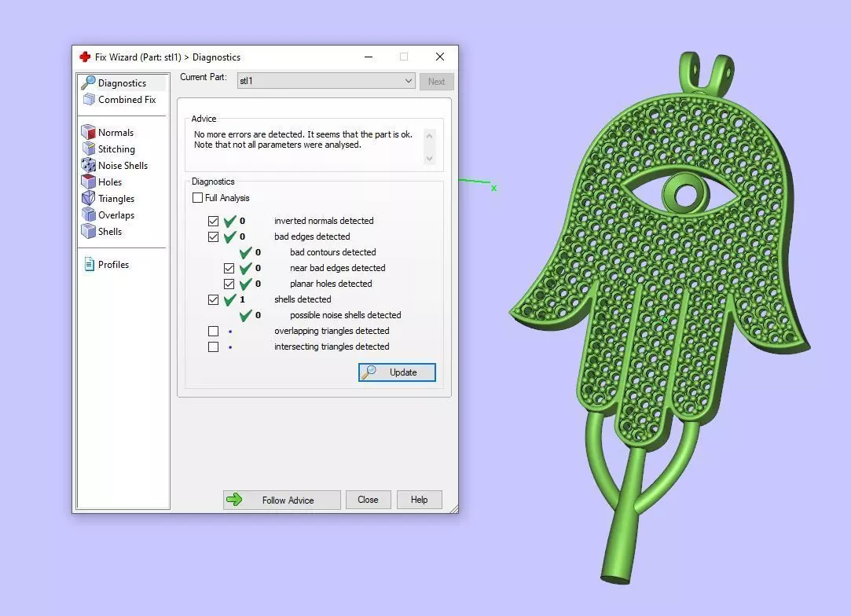Click the 'possible noise shells detected' label
This screenshot has height=616, width=851.
[345, 315]
